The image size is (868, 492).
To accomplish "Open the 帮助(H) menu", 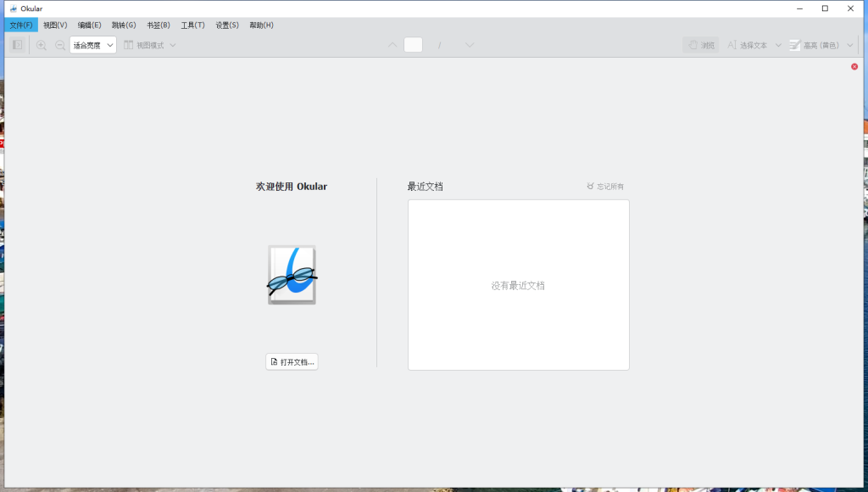I will click(261, 25).
